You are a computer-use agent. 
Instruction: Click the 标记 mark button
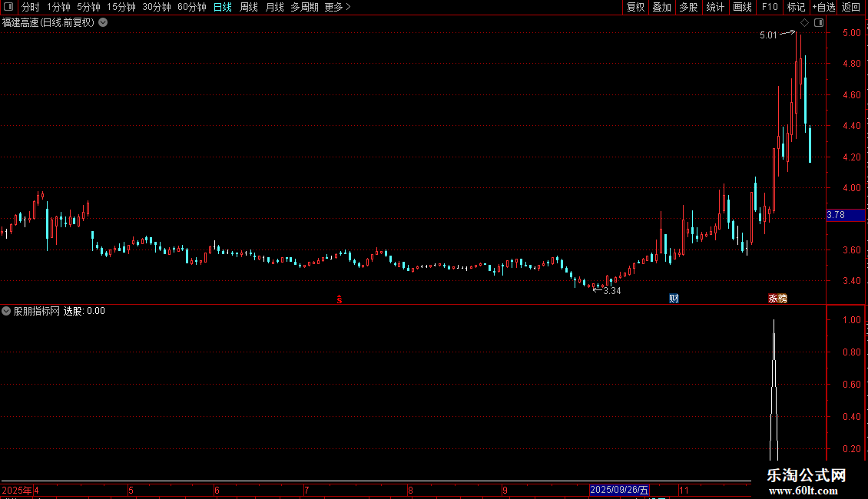tap(796, 7)
